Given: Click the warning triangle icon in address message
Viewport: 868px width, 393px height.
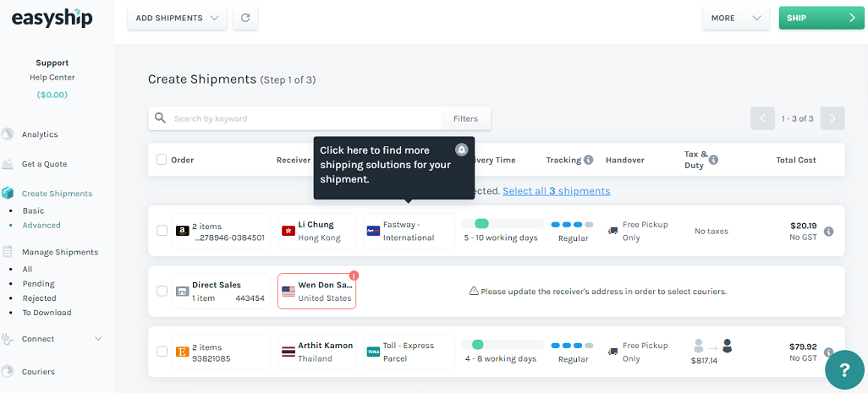Looking at the screenshot, I should click(x=474, y=291).
